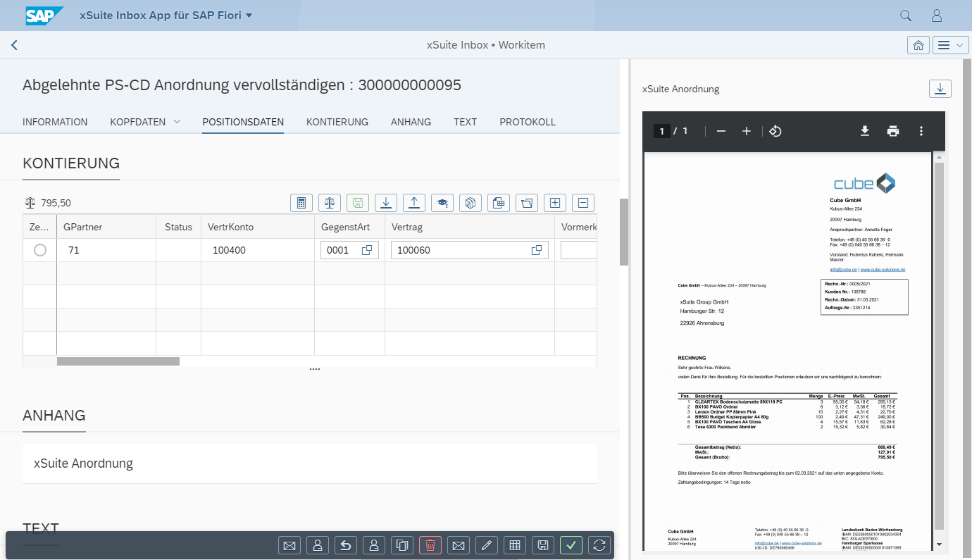Screen dimensions: 972x560
Task: Remove a row with the minus icon
Action: pyautogui.click(x=583, y=203)
